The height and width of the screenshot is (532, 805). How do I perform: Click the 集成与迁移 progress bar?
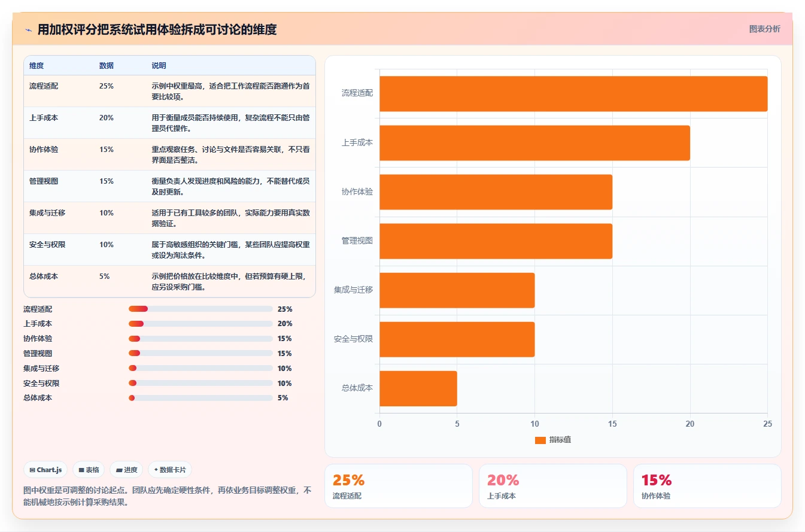201,368
